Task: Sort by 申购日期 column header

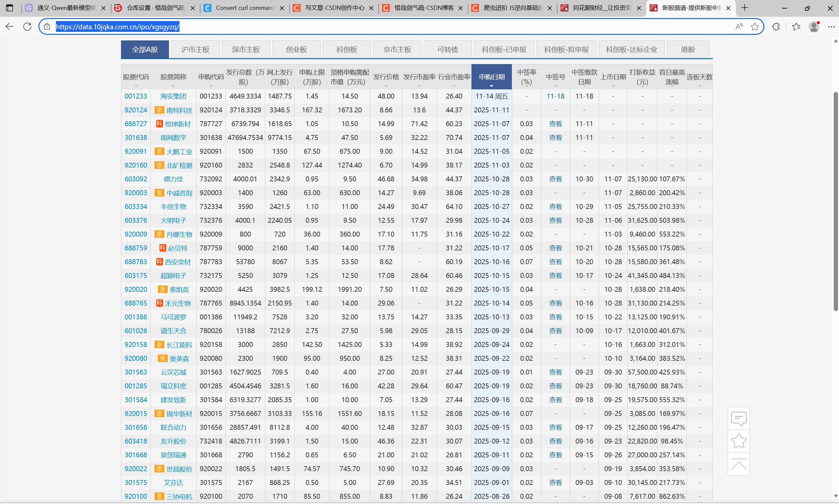Action: pyautogui.click(x=491, y=77)
